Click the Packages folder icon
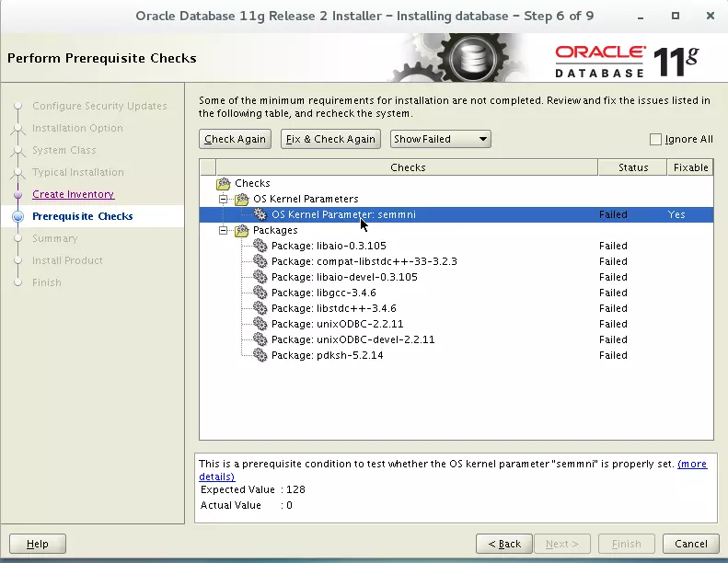 point(241,230)
